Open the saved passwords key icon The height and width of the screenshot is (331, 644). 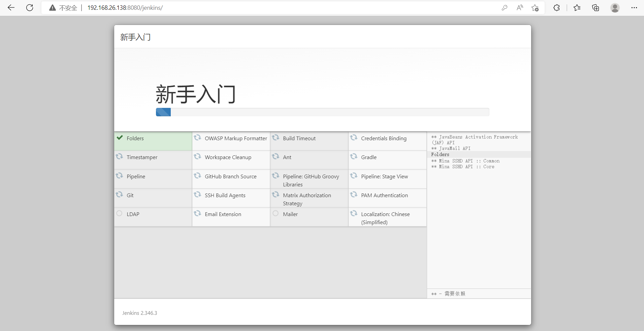504,8
